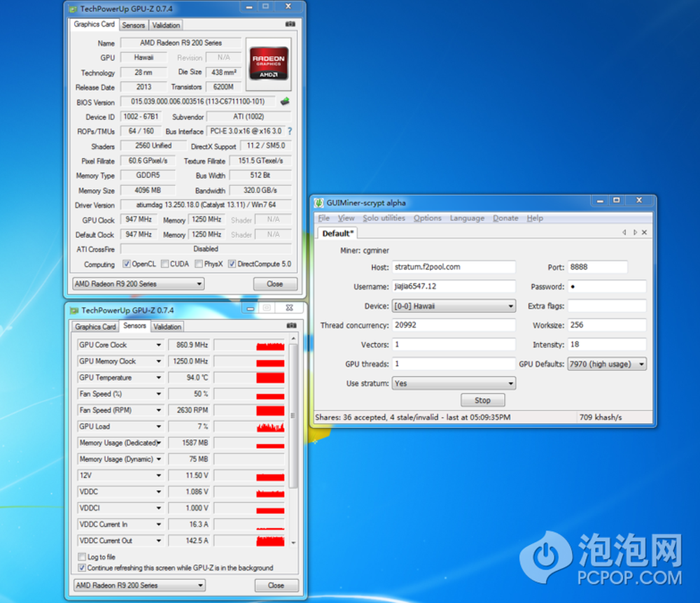700x603 pixels.
Task: Open Solo utilities menu
Action: (384, 218)
